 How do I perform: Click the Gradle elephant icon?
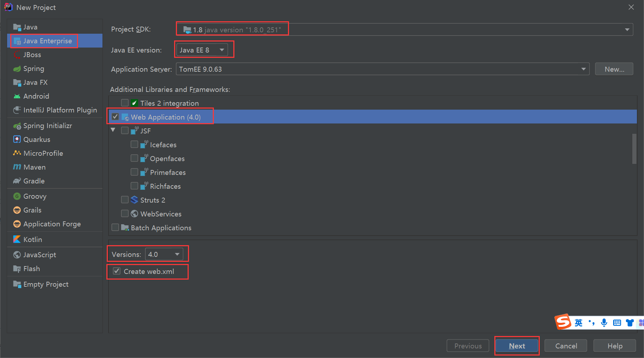(x=17, y=181)
